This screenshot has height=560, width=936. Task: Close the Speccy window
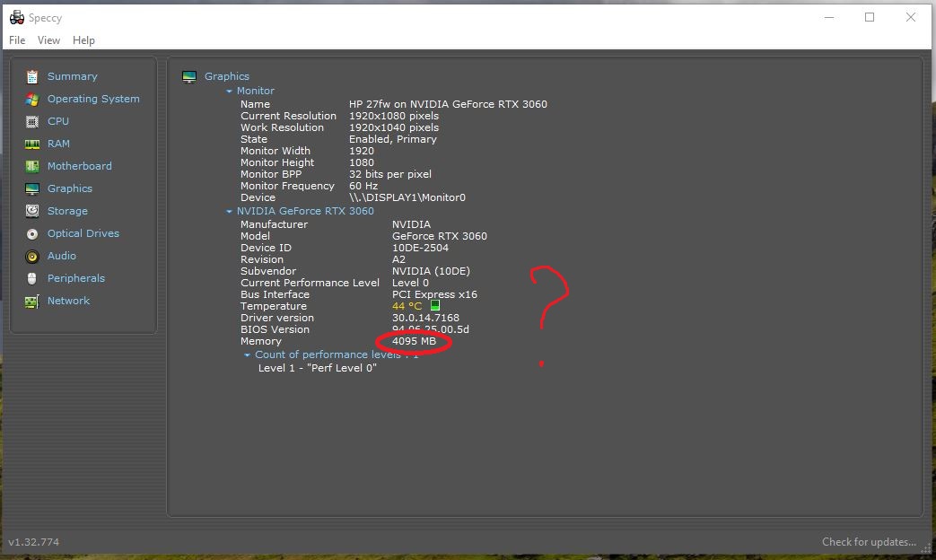point(910,17)
